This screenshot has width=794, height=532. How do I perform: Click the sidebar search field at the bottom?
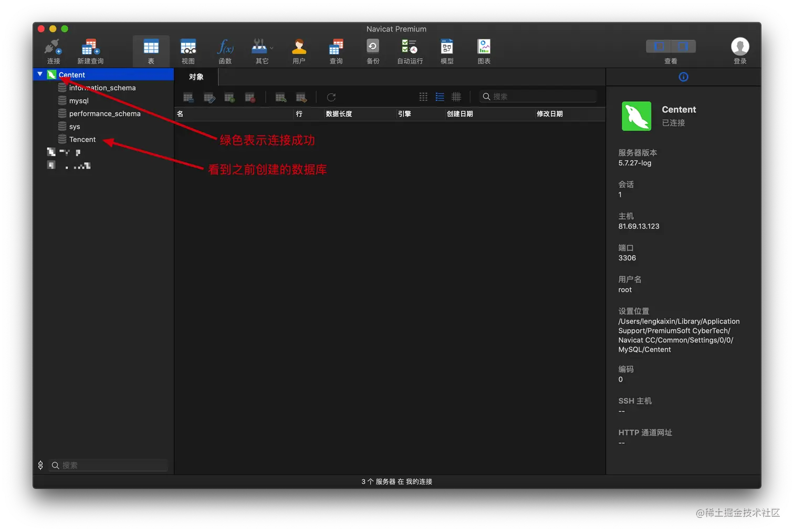(108, 465)
